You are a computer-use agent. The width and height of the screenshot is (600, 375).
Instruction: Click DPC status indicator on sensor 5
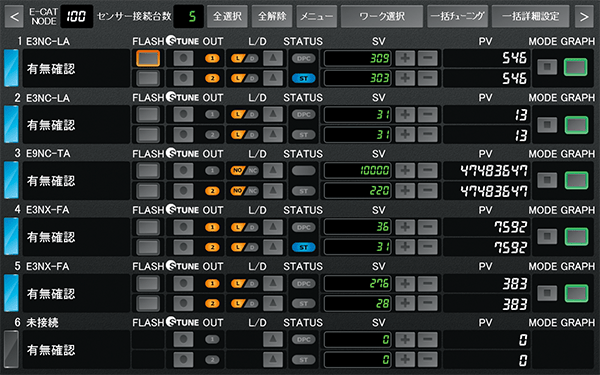304,284
